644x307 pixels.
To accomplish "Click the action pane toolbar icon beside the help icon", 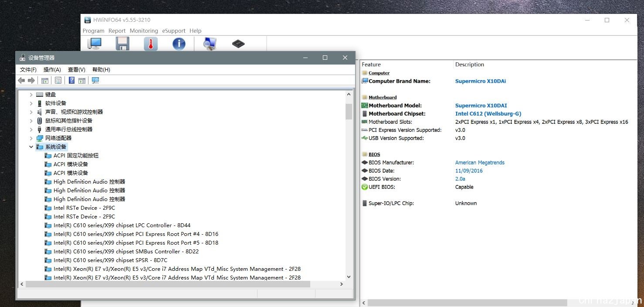I will tap(82, 80).
